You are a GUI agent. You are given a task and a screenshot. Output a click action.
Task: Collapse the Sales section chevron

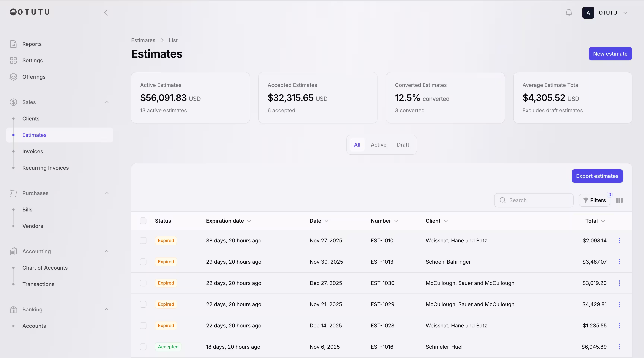[x=107, y=102]
